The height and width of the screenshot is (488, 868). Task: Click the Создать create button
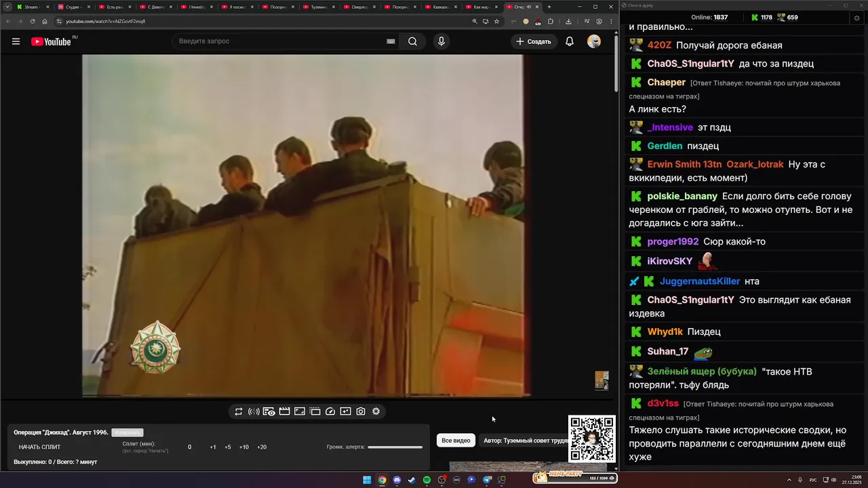(x=534, y=41)
